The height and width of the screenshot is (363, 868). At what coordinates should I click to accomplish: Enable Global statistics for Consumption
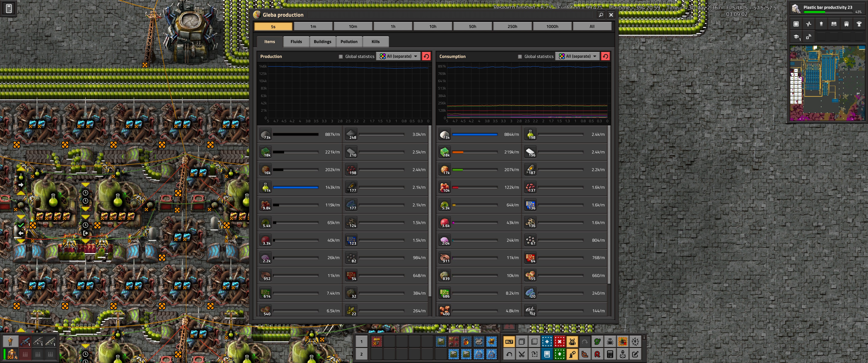pos(520,56)
